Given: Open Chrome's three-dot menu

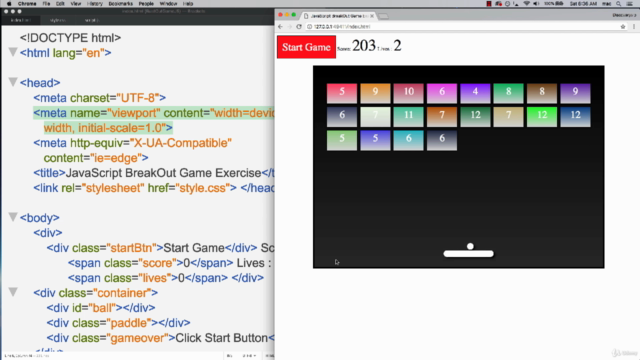Looking at the screenshot, I should pos(634,27).
